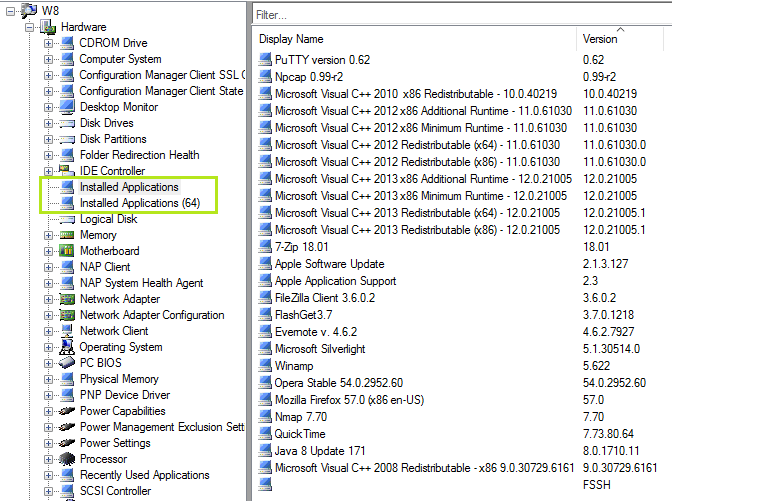Collapse the W8 root node

tap(10, 11)
